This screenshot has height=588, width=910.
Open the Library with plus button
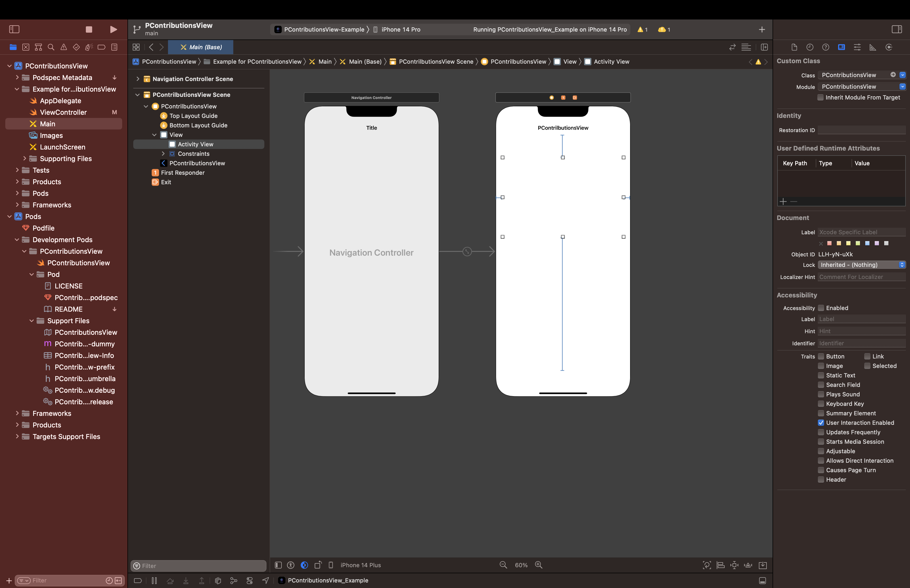click(762, 29)
